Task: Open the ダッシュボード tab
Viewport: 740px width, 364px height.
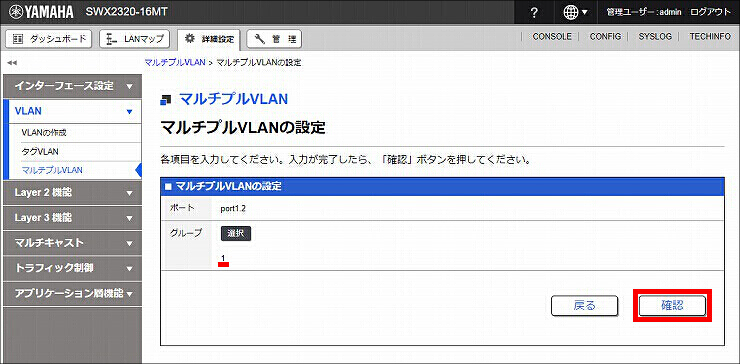Action: click(x=49, y=39)
